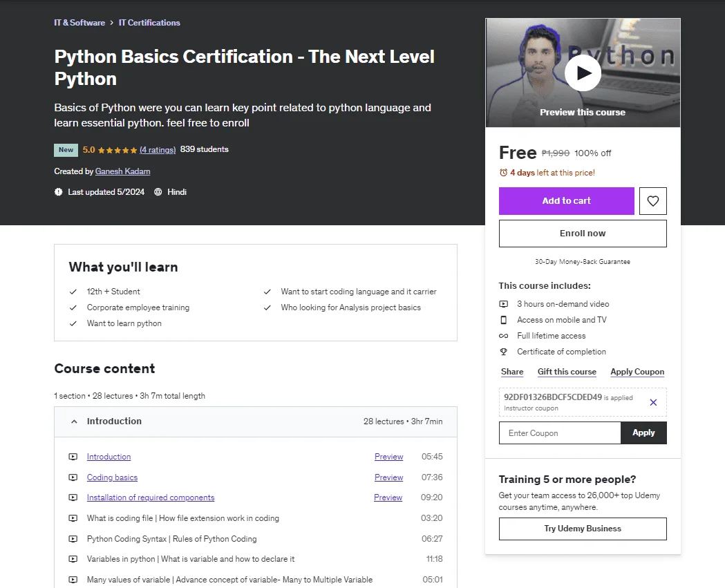
Task: Collapse the Introduction section chevron
Action: (74, 421)
